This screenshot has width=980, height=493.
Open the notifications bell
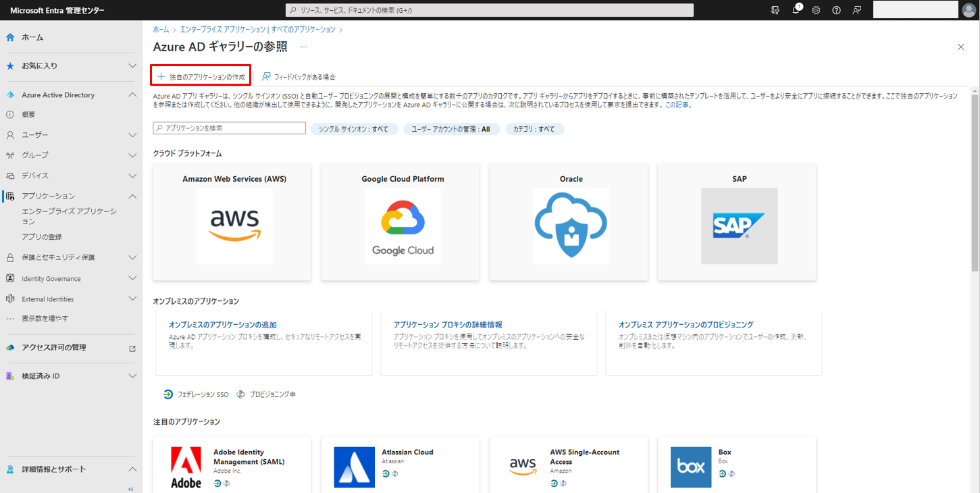click(796, 10)
